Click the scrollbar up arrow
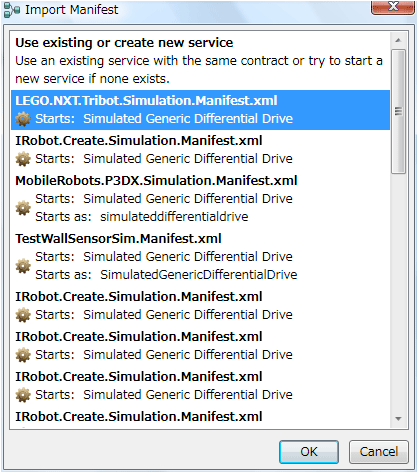 398,41
